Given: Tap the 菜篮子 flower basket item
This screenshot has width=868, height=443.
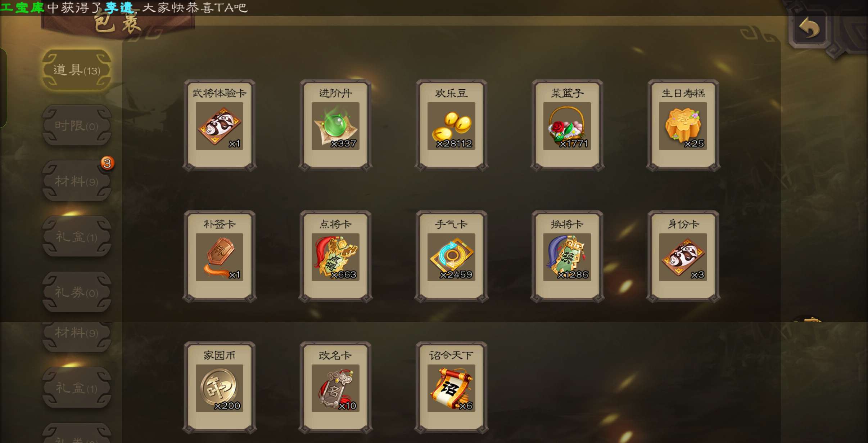Looking at the screenshot, I should pos(567,125).
